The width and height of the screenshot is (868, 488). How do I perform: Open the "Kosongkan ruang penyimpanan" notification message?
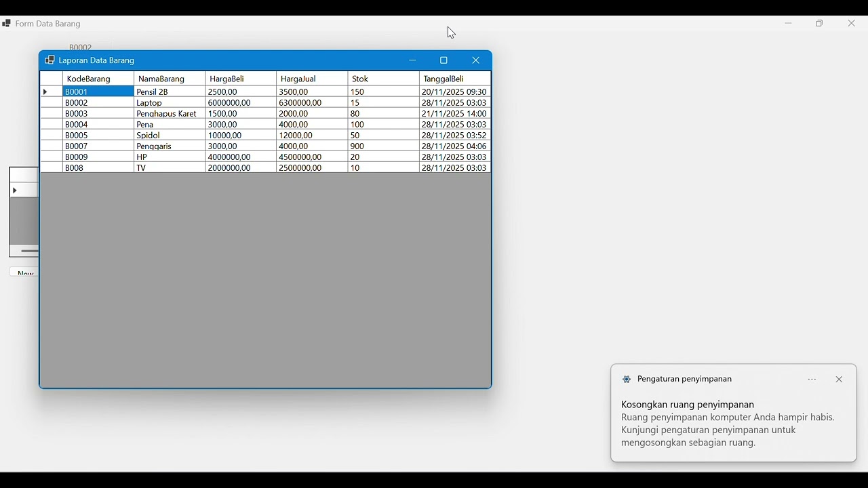[728, 424]
